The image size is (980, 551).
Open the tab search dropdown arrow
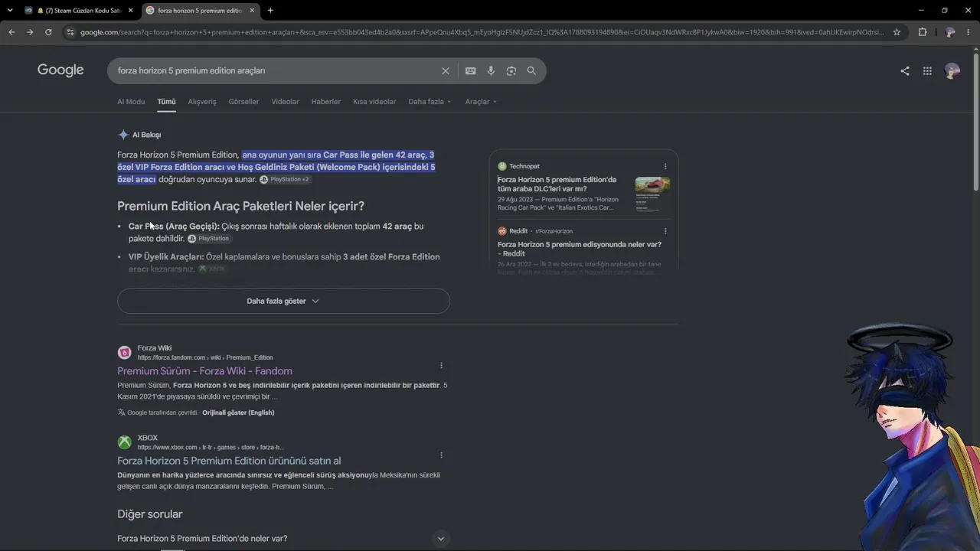coord(10,11)
